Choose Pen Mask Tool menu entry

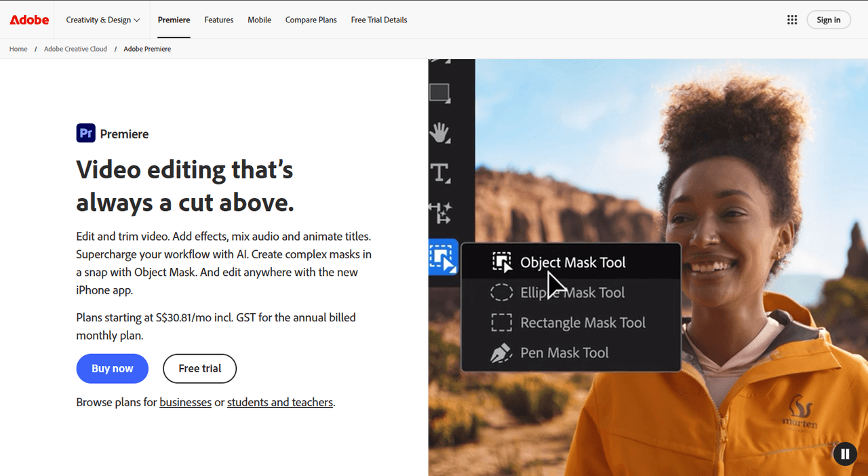571,353
